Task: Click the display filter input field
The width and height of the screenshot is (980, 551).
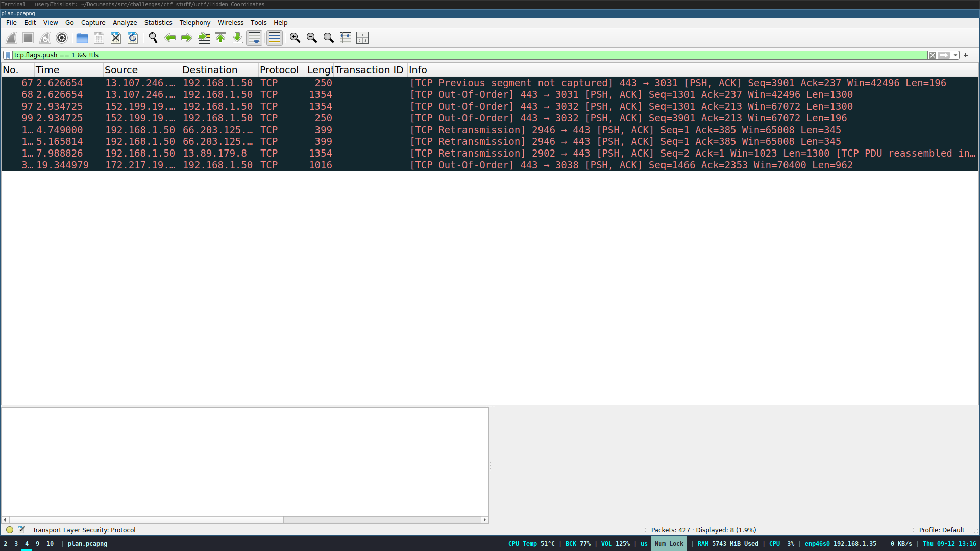Action: click(470, 55)
